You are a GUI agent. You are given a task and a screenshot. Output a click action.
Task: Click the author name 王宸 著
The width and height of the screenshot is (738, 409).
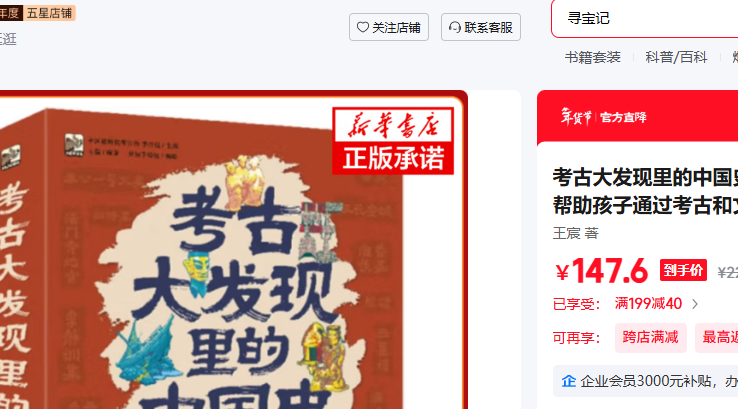[x=575, y=233]
